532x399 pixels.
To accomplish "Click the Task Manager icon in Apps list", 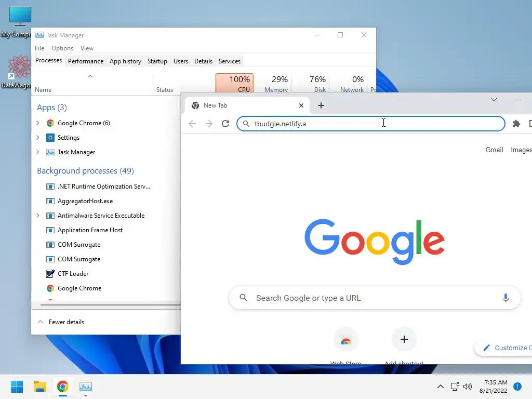I will coord(50,152).
